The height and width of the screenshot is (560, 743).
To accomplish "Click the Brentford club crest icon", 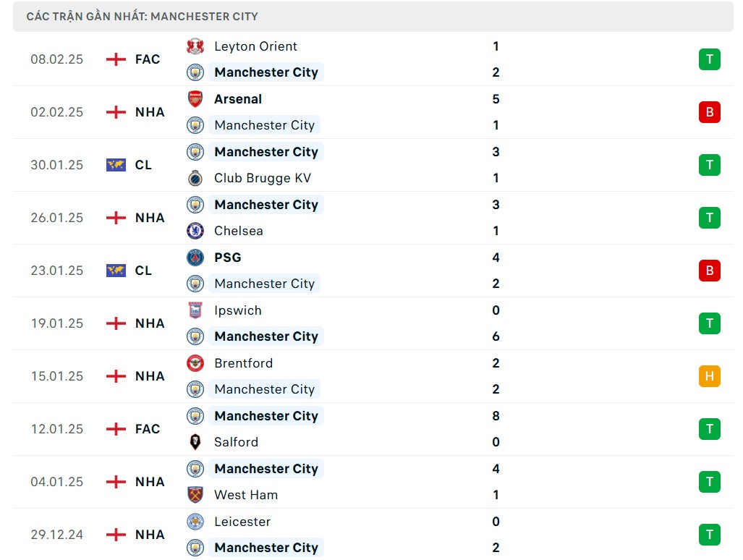I will tap(195, 363).
